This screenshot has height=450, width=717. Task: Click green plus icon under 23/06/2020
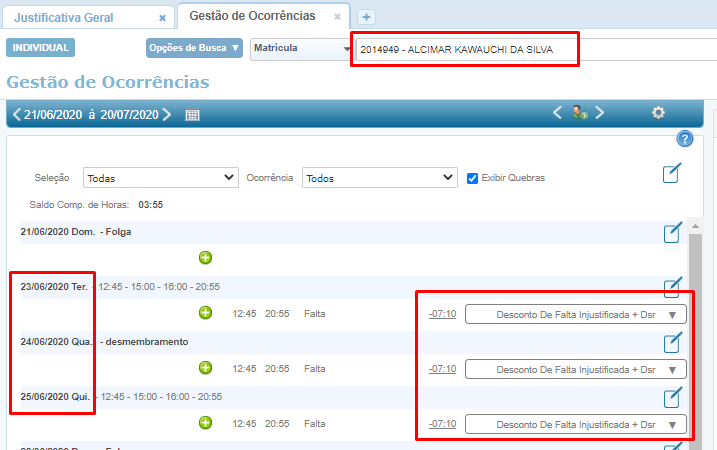206,313
